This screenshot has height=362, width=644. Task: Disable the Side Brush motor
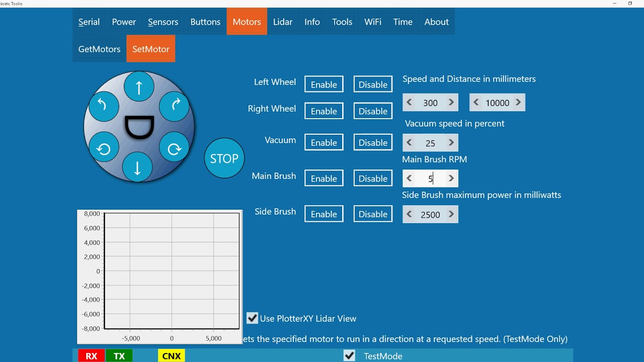tap(373, 214)
